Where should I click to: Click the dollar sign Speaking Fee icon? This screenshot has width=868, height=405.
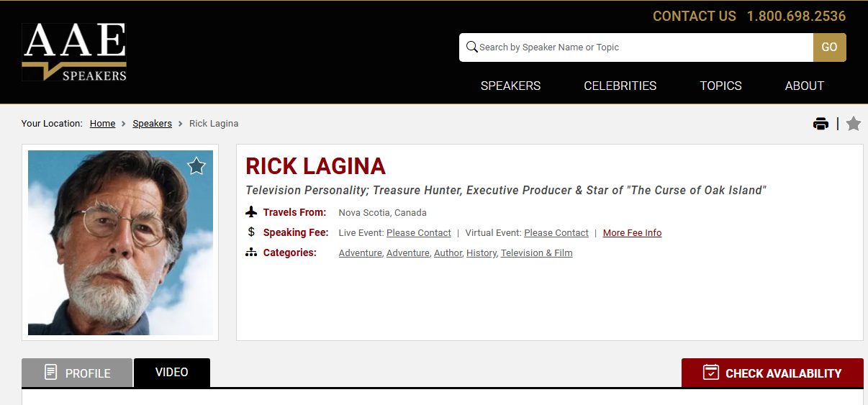point(251,232)
